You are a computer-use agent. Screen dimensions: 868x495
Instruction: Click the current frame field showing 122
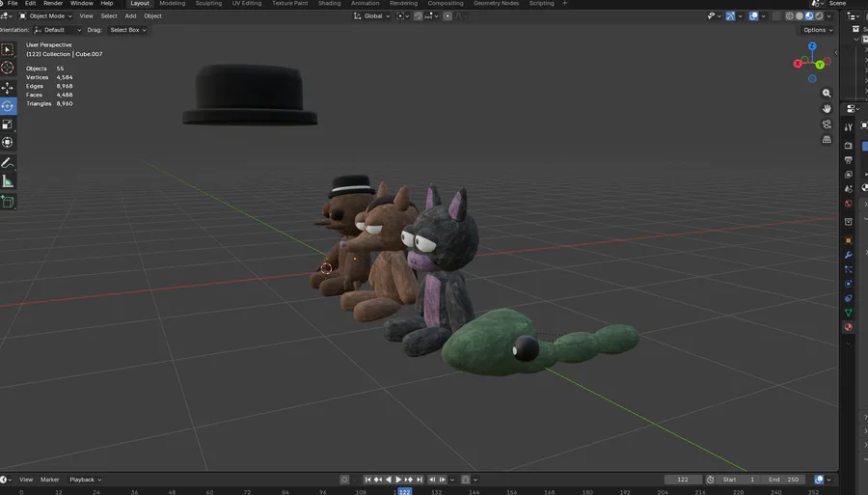pyautogui.click(x=683, y=480)
